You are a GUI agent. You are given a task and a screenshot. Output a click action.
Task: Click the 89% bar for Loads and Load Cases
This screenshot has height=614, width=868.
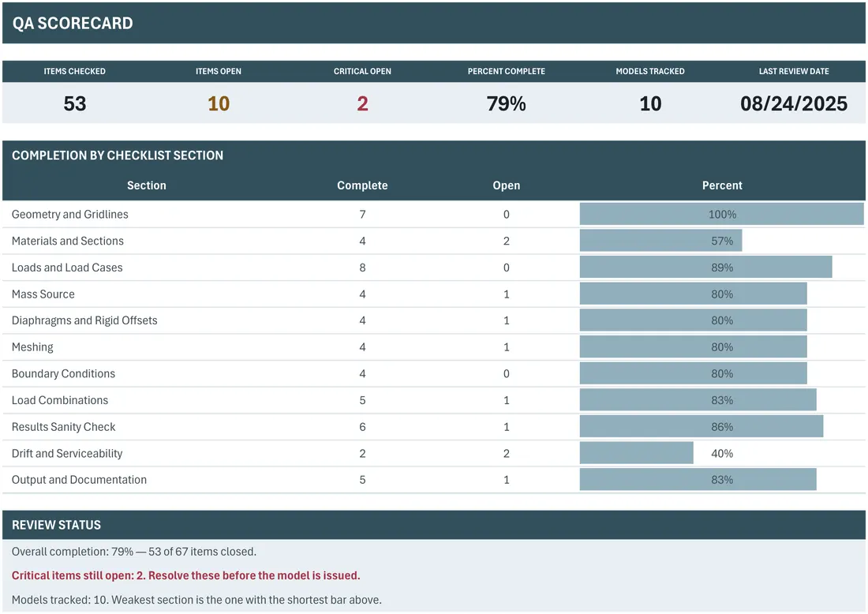[x=705, y=268]
